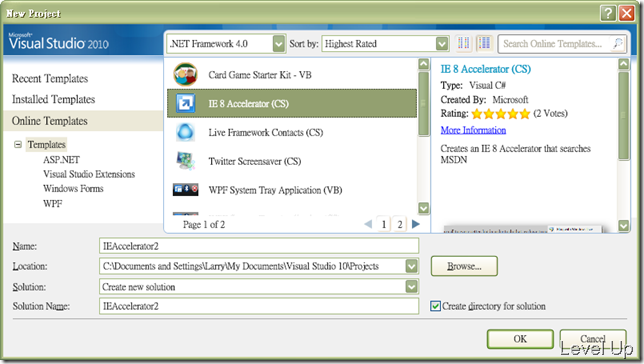Click the IE 8 Accelerator template icon

(185, 103)
